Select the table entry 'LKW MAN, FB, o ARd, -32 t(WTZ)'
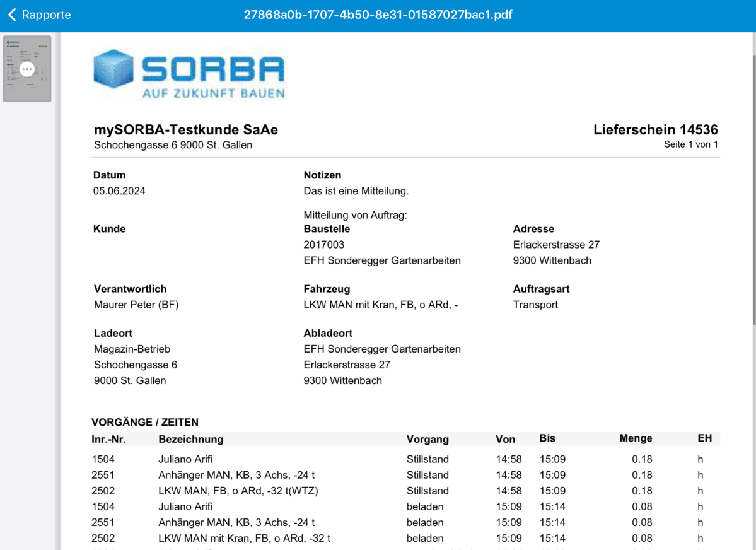 click(238, 491)
